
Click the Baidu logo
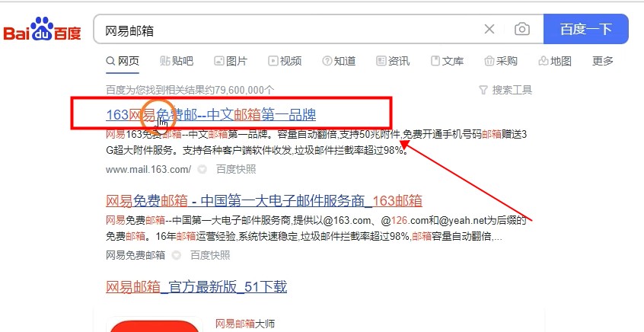point(42,29)
